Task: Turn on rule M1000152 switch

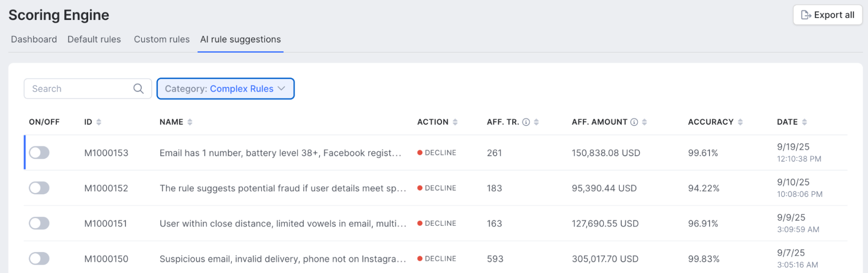Action: [x=39, y=188]
